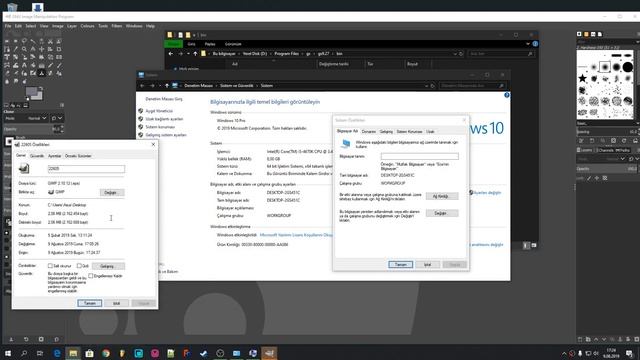This screenshot has width=640, height=360.
Task: Tick the Salt okunur checkbox
Action: point(50,266)
